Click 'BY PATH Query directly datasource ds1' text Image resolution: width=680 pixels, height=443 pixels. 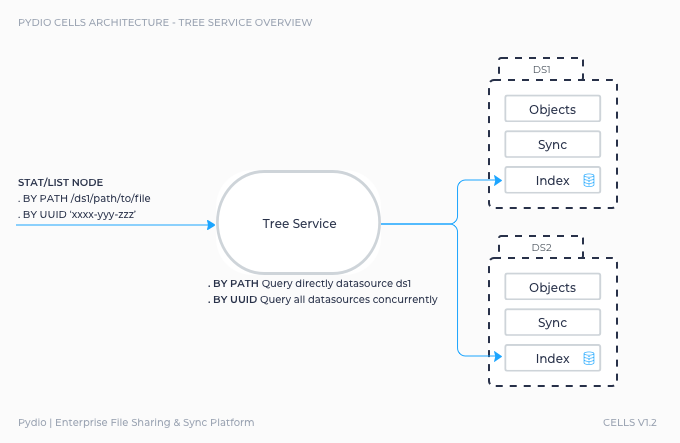pos(309,283)
